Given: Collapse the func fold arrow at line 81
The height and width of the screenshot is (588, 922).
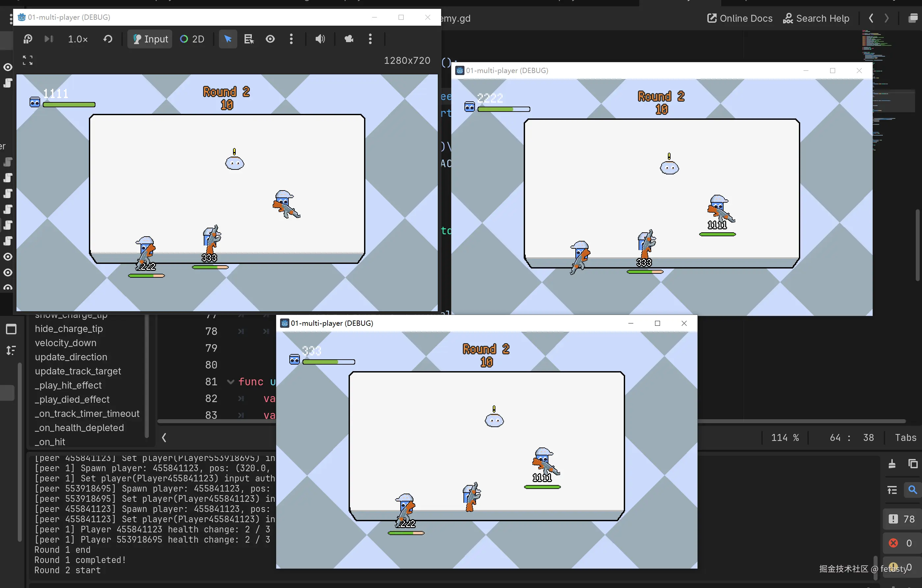Looking at the screenshot, I should click(x=230, y=382).
